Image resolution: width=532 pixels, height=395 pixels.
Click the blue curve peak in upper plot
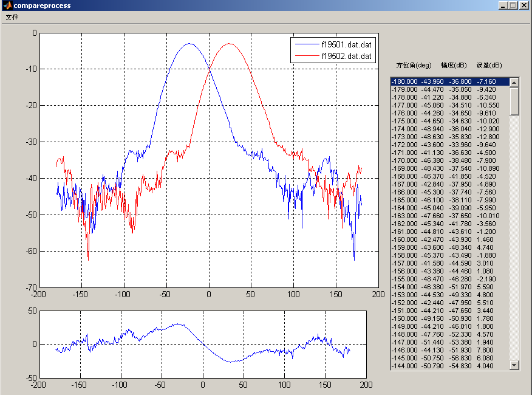[x=189, y=44]
